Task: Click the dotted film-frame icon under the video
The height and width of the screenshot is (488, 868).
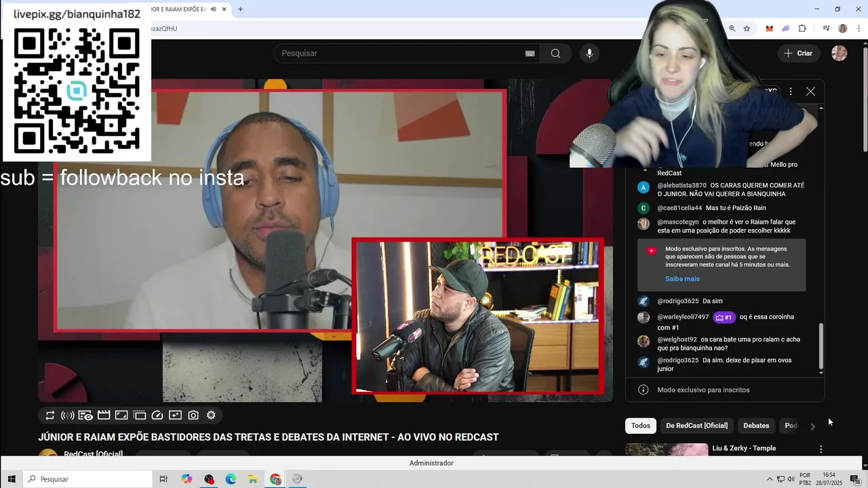Action: pos(140,415)
